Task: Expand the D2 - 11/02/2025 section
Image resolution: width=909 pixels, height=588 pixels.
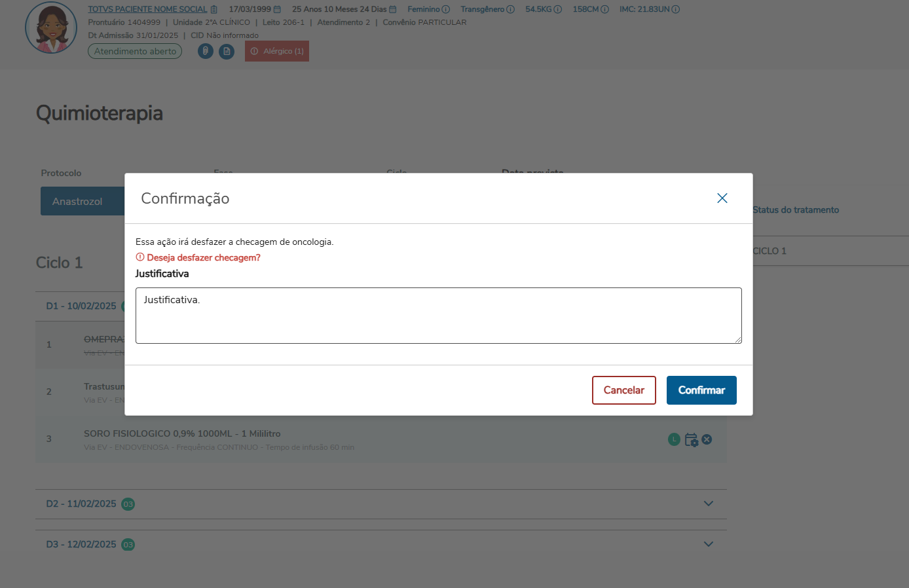Action: click(708, 504)
